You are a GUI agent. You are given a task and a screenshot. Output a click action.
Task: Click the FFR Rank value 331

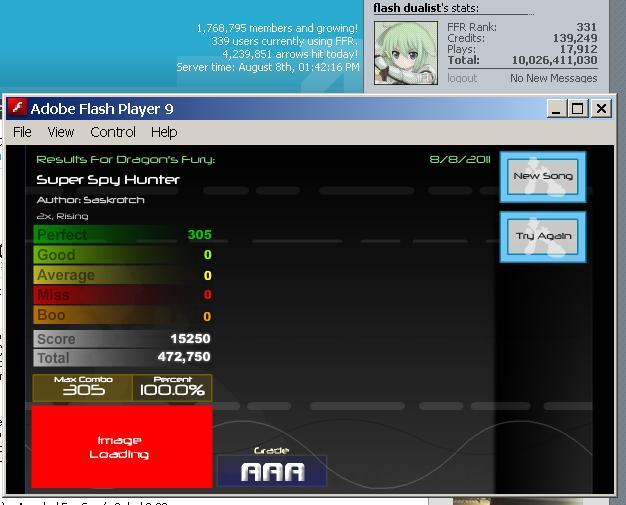click(586, 27)
